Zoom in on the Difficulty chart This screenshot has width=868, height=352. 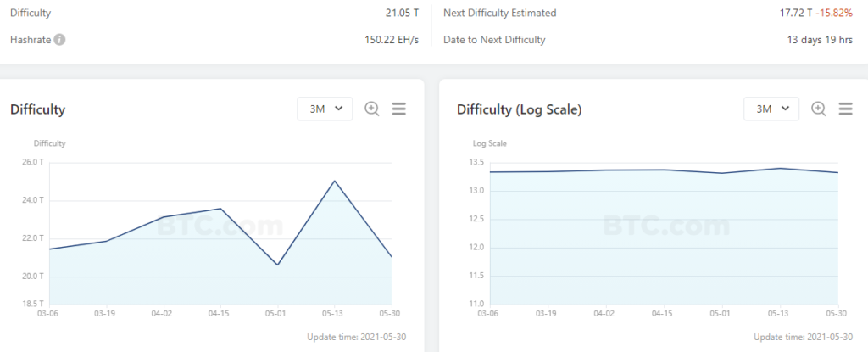371,109
